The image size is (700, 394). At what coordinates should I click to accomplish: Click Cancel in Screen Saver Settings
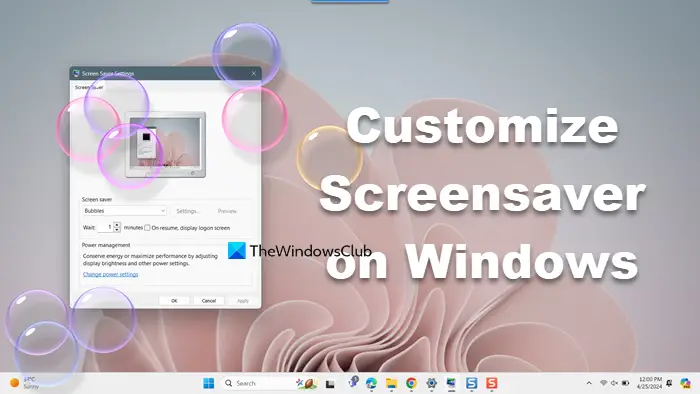208,301
